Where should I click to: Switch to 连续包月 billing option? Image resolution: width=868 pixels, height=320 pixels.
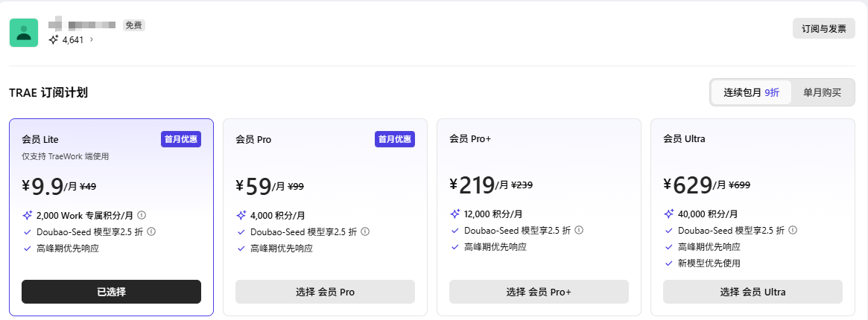(x=751, y=93)
